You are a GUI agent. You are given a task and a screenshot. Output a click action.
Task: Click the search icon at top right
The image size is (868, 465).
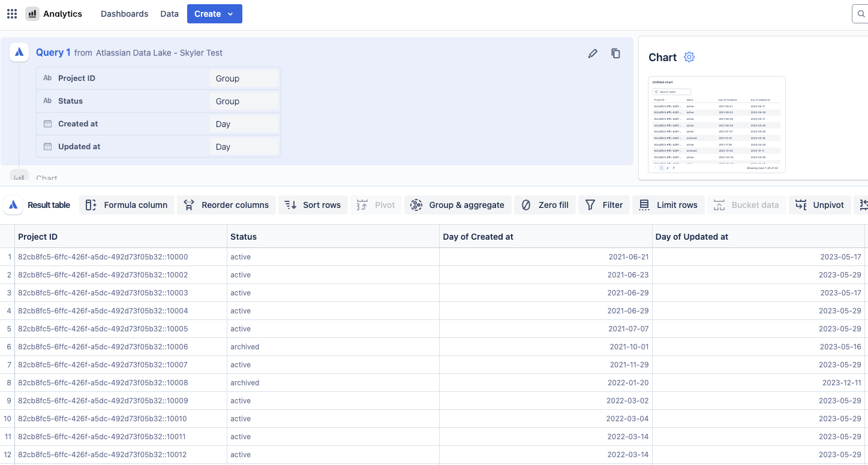click(861, 14)
